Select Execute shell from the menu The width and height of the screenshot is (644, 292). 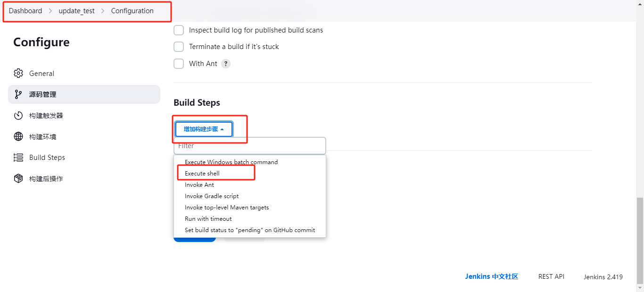pos(202,174)
